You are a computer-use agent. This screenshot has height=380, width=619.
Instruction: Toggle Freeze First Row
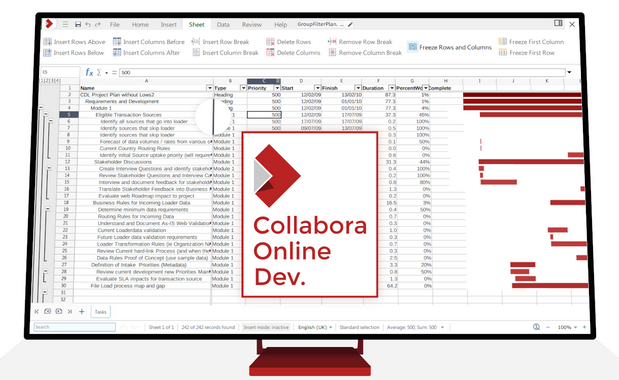tap(527, 52)
